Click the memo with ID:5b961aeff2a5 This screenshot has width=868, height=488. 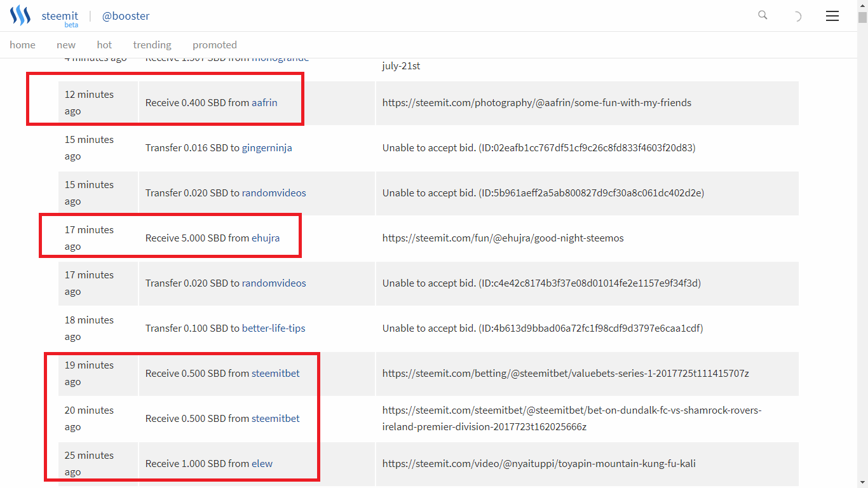tap(543, 193)
